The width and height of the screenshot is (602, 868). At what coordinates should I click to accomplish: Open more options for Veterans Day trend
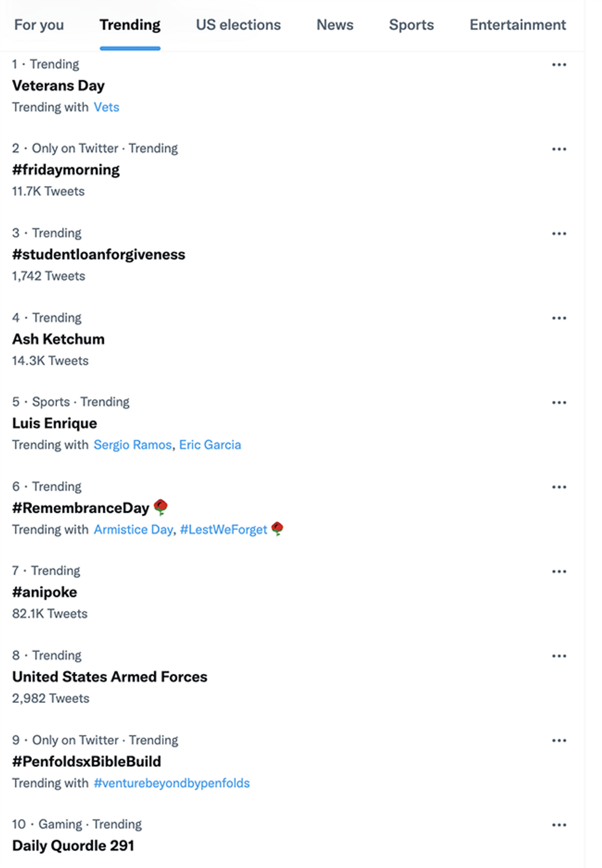(x=559, y=64)
